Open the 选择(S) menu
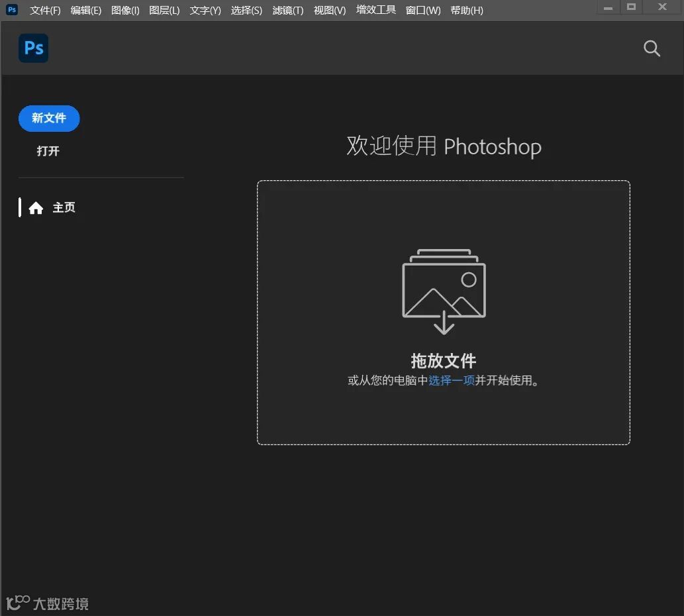The height and width of the screenshot is (616, 684). click(x=246, y=10)
